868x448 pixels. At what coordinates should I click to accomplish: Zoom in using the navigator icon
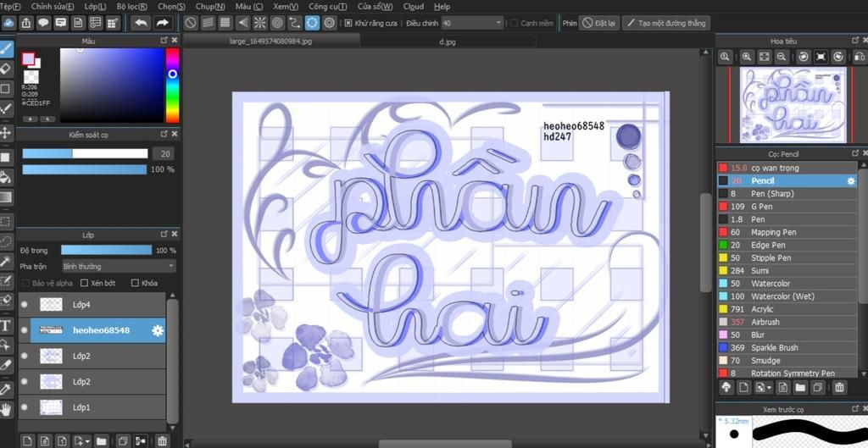[747, 57]
